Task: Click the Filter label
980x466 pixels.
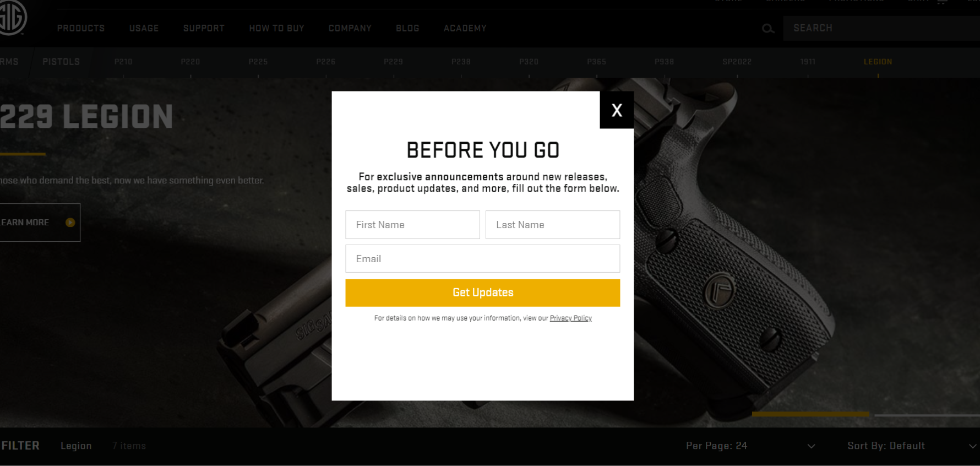Action: [x=20, y=446]
